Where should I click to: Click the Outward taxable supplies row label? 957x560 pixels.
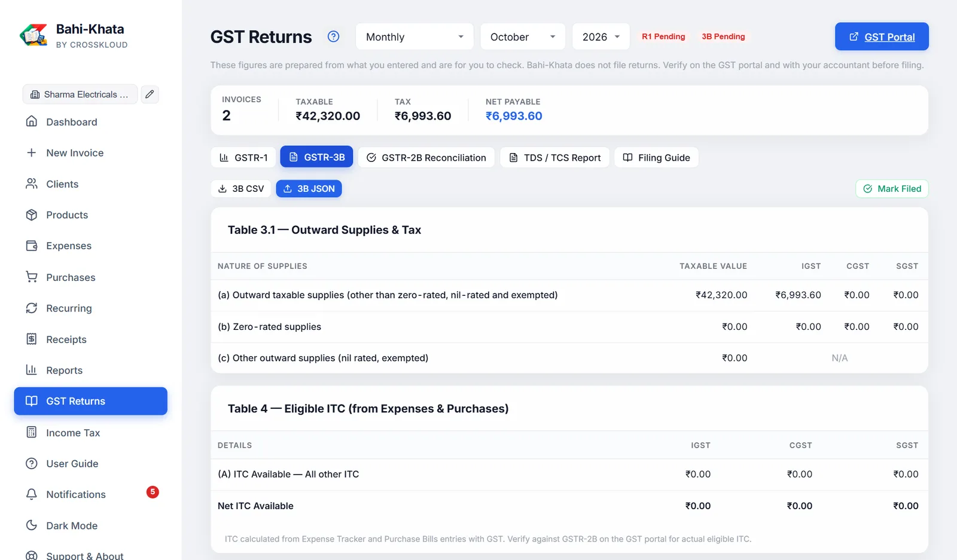pos(388,295)
